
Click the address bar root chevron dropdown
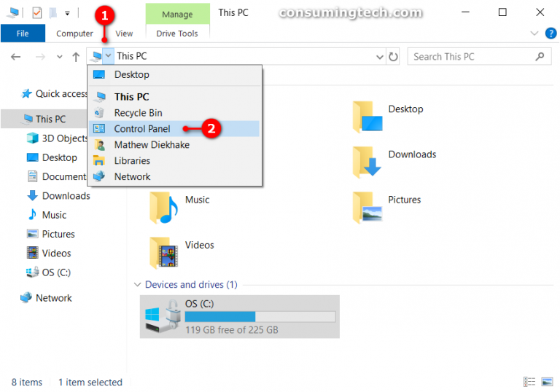pyautogui.click(x=108, y=56)
